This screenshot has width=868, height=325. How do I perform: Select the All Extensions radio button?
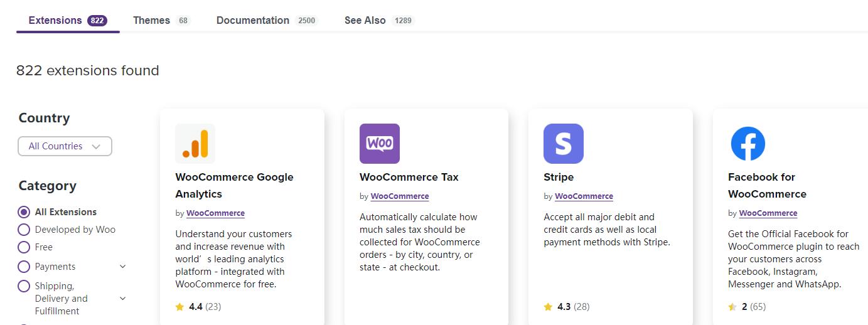24,212
